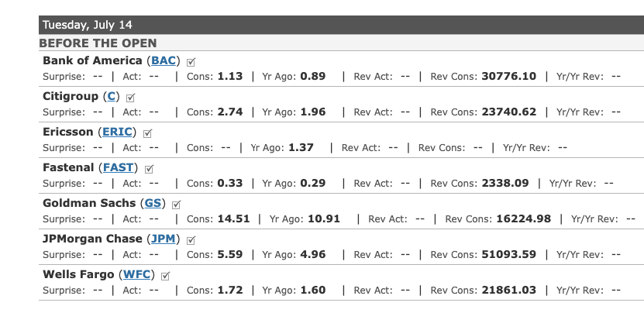Toggle the checkbox icon beside JPMorgan Chase
This screenshot has width=644, height=313.
[x=191, y=240]
